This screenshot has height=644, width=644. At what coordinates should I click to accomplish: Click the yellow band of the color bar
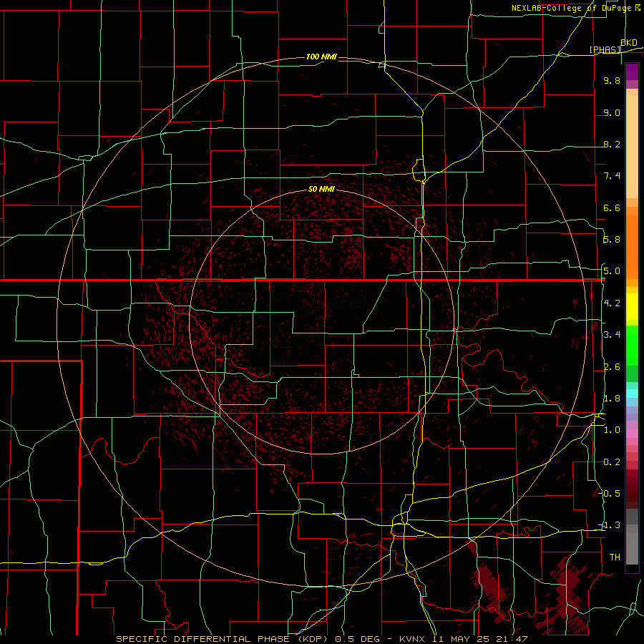(632, 306)
